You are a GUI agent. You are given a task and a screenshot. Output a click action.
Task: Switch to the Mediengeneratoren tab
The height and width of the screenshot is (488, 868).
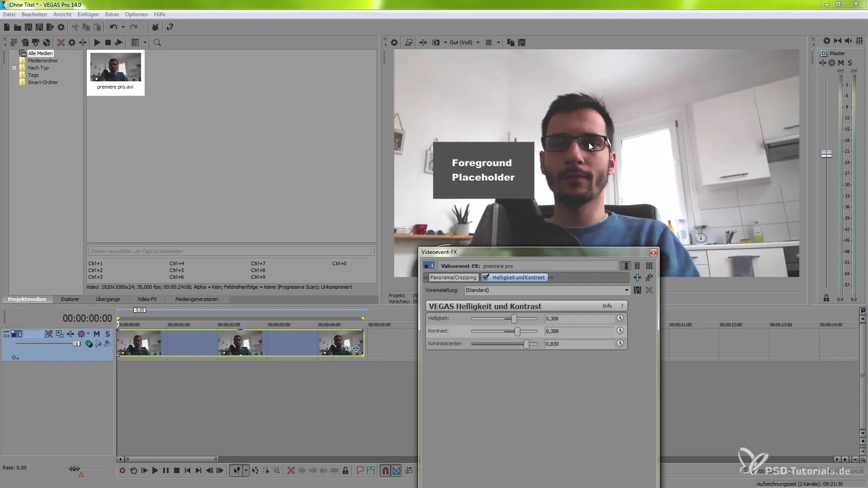click(x=197, y=299)
